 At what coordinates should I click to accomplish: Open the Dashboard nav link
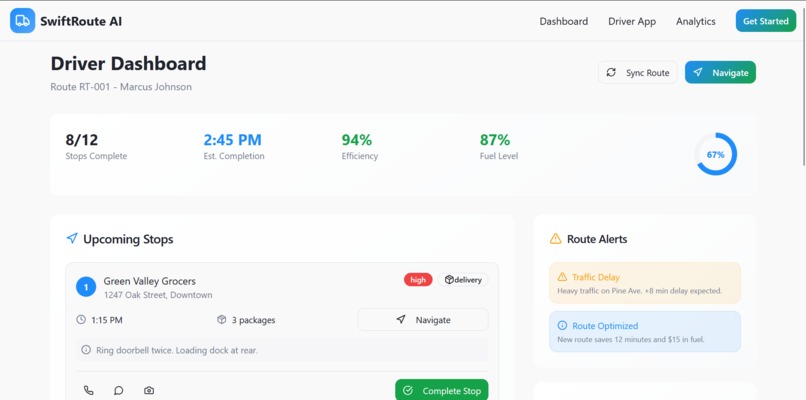563,22
